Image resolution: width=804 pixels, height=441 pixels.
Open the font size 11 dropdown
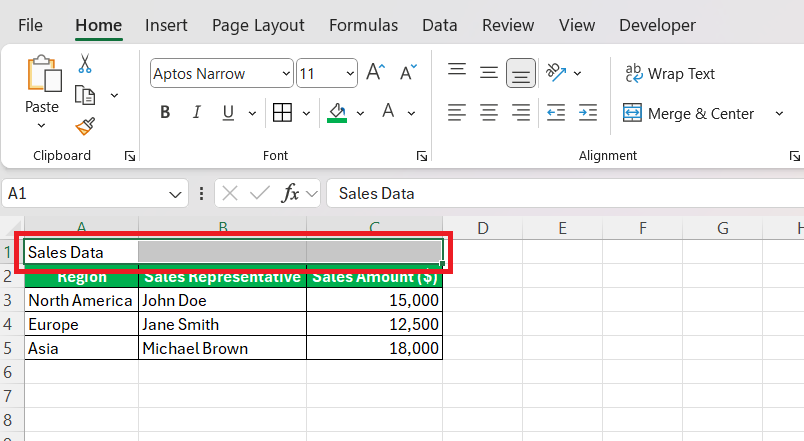pyautogui.click(x=350, y=73)
